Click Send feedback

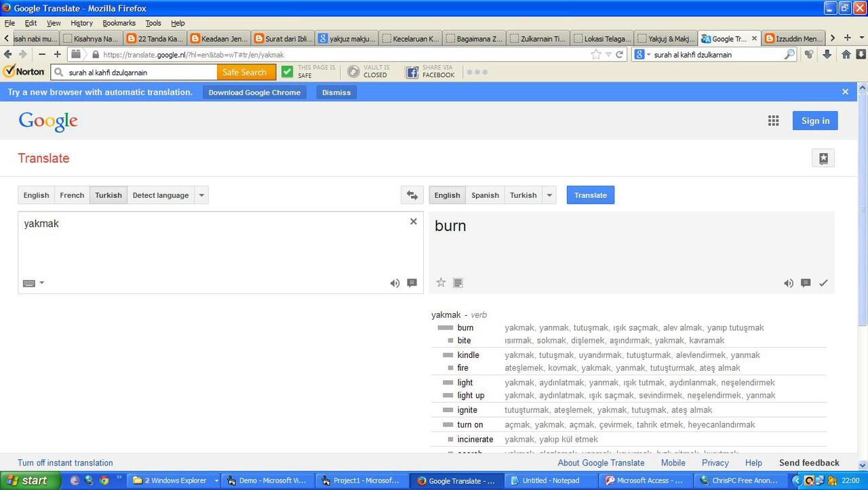pyautogui.click(x=809, y=463)
